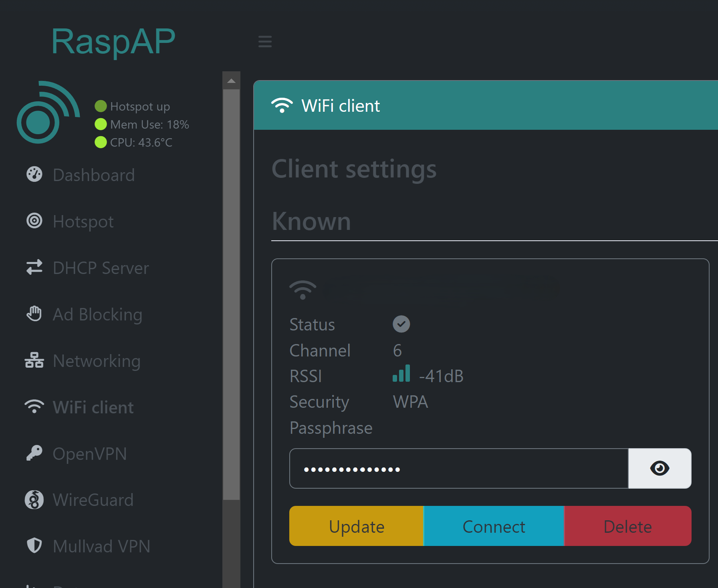The width and height of the screenshot is (718, 588).
Task: Open the DHCP Server page
Action: [x=101, y=268]
